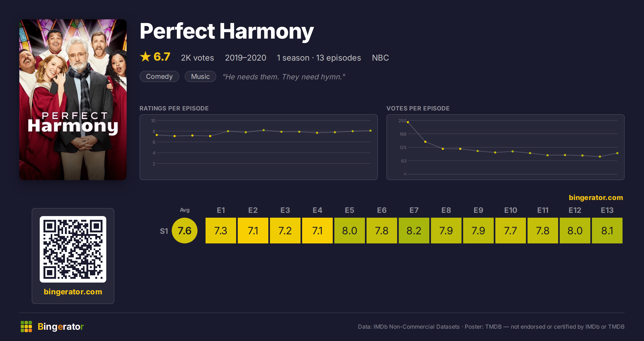Click the NBC network label

[380, 58]
